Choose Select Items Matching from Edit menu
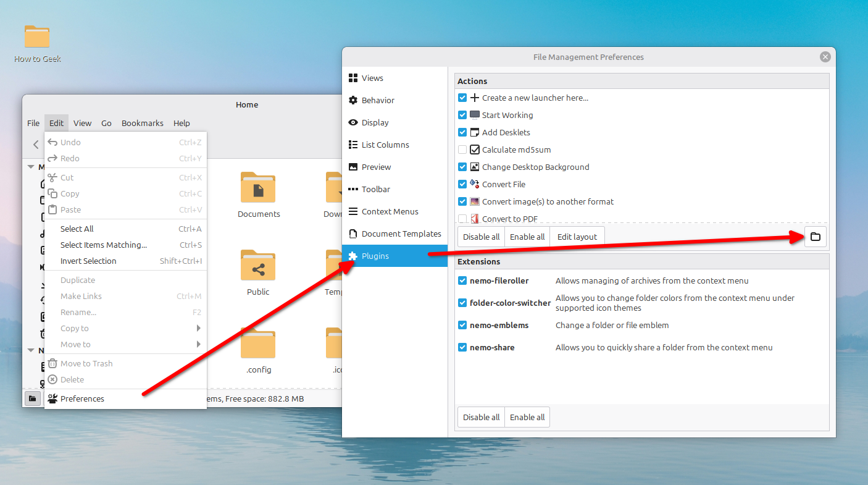The image size is (868, 485). (x=125, y=245)
